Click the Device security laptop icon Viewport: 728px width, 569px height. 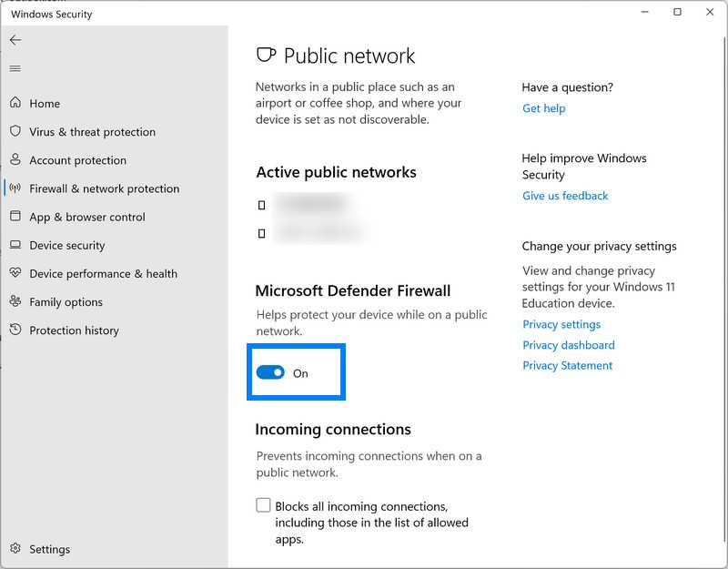(x=15, y=245)
